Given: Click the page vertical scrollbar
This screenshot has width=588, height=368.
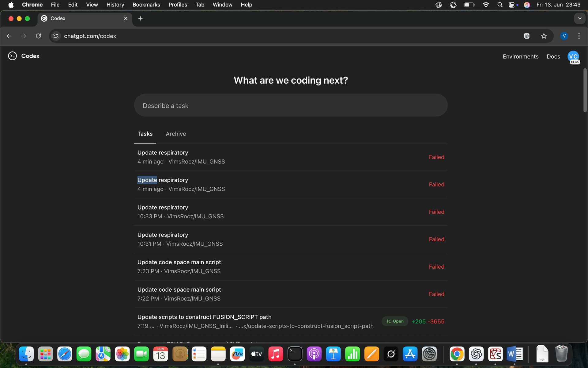Looking at the screenshot, I should 585,90.
